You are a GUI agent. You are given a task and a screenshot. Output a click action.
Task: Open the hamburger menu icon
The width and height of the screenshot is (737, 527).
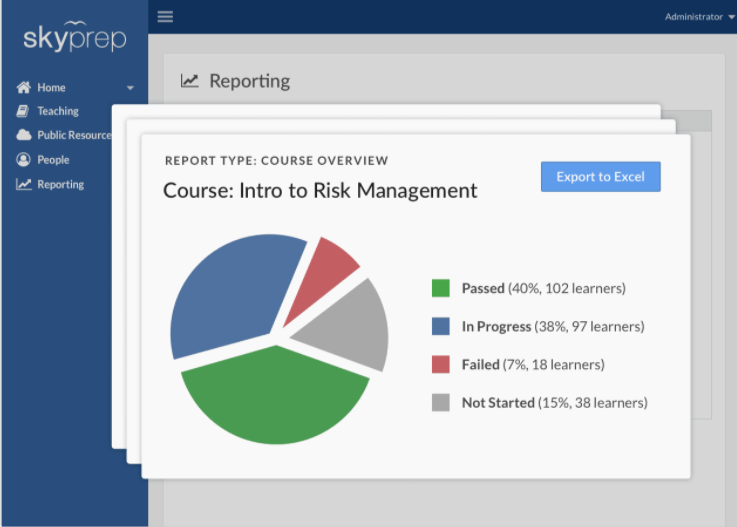pos(165,16)
